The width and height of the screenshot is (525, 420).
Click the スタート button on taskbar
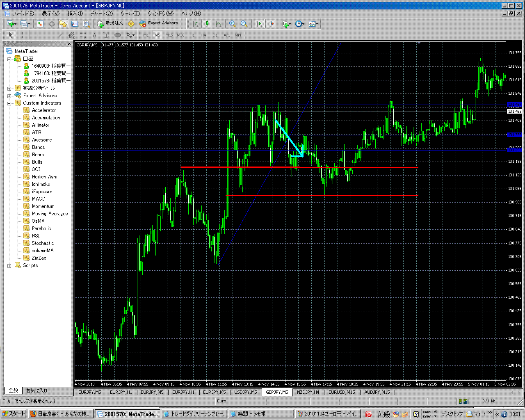[x=14, y=414]
